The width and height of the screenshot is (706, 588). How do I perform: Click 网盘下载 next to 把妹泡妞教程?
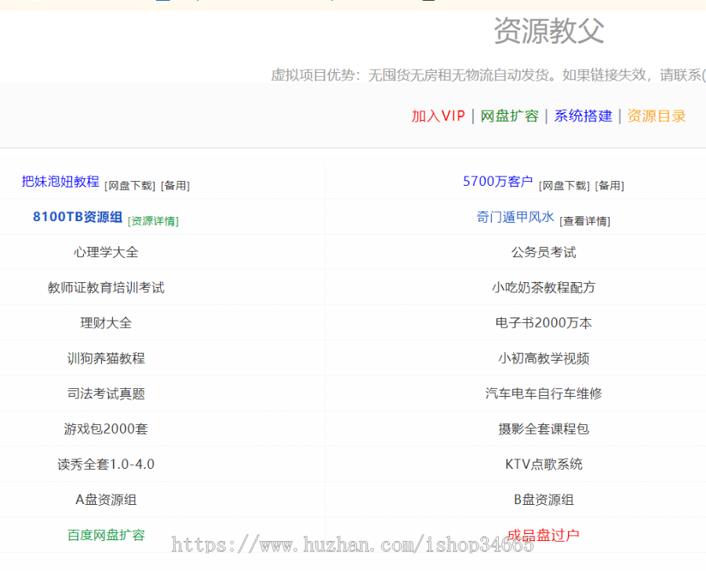tap(129, 185)
